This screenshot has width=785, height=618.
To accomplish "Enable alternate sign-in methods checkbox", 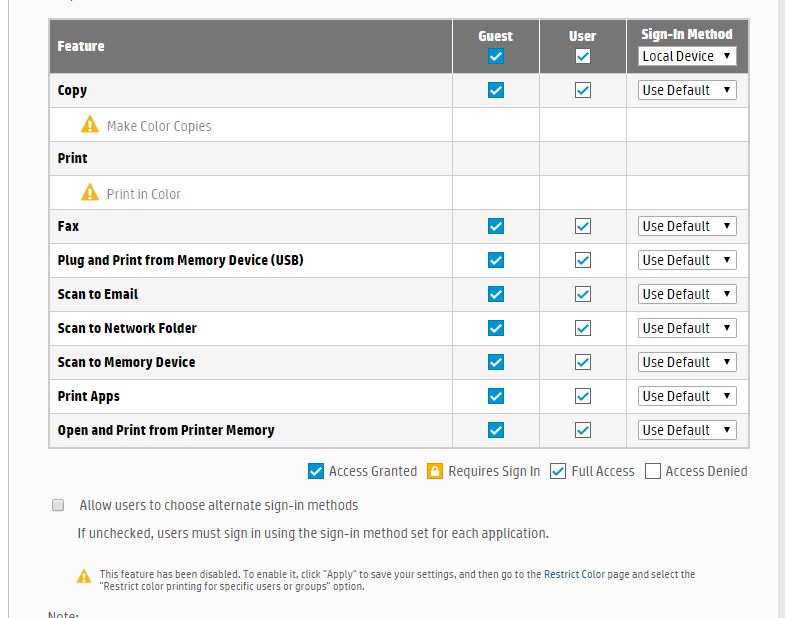I will tap(58, 505).
